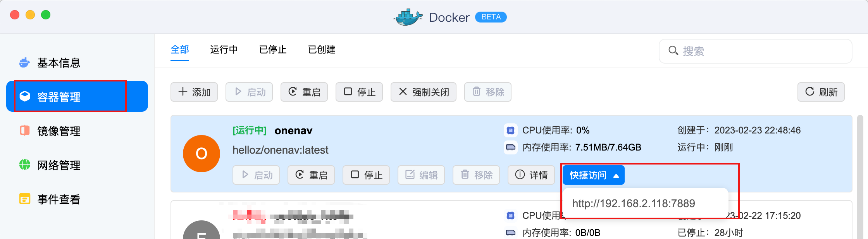This screenshot has width=868, height=239.
Task: Click the memory usage icon for onenav
Action: [510, 147]
